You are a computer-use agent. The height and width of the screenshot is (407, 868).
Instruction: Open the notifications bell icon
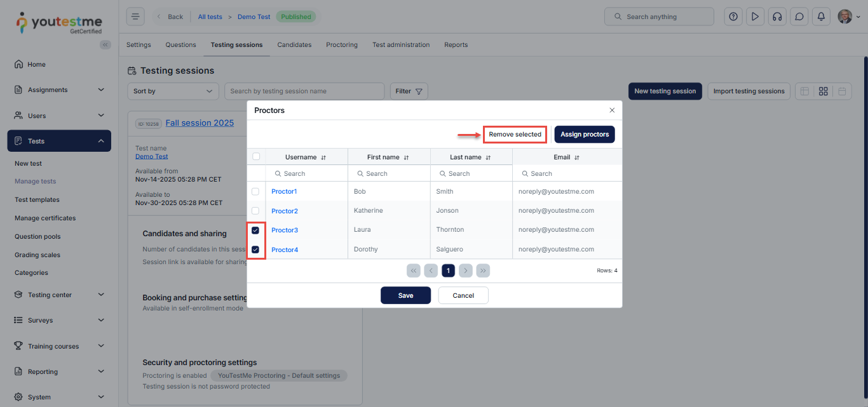tap(821, 17)
